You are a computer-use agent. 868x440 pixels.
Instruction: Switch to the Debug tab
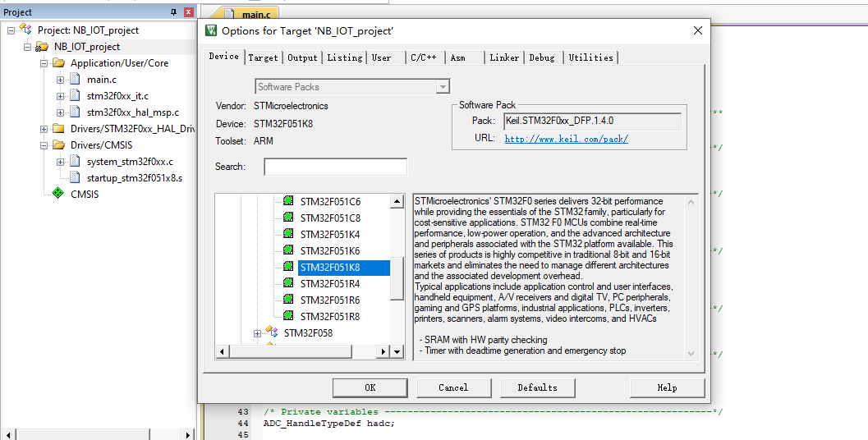542,57
